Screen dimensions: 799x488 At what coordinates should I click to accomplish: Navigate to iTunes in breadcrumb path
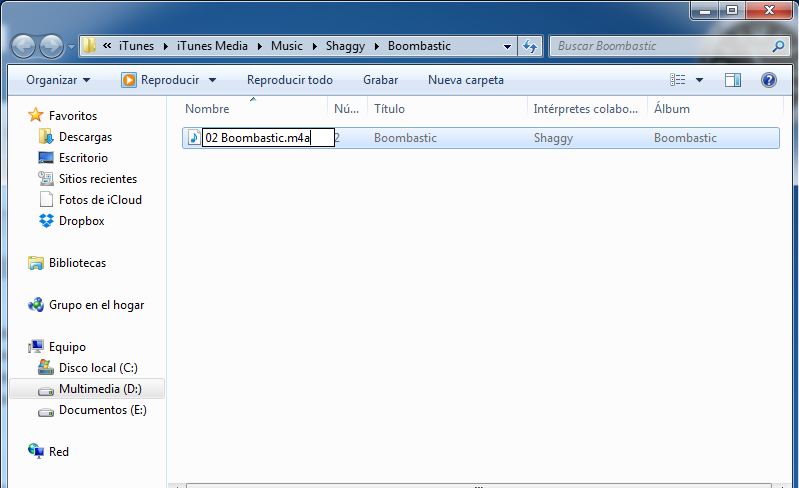pyautogui.click(x=136, y=46)
